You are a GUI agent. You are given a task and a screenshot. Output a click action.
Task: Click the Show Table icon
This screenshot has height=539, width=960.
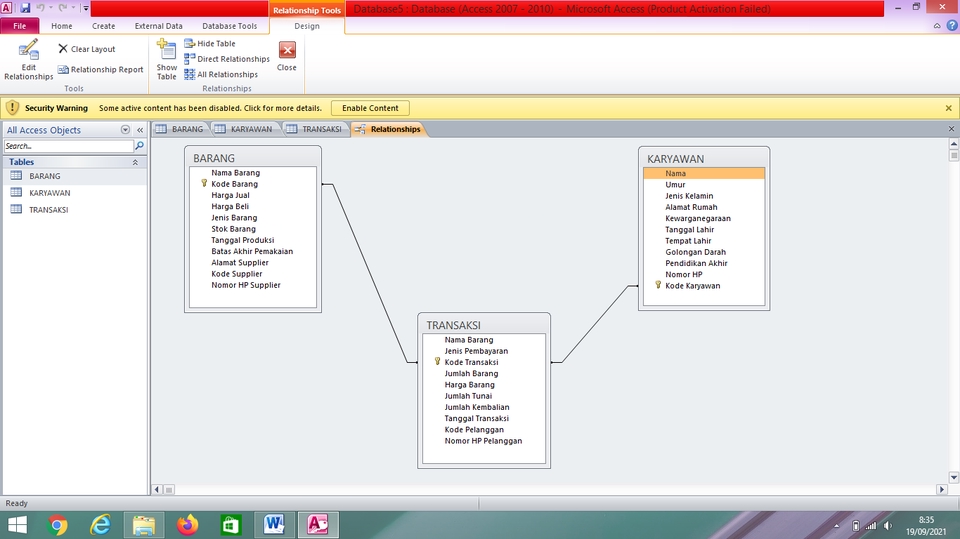click(x=167, y=59)
